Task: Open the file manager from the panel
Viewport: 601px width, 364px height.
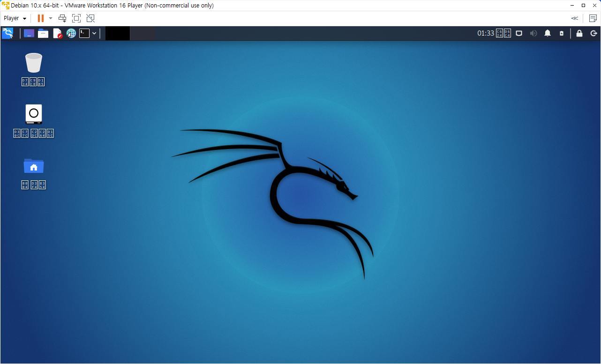Action: (x=43, y=33)
